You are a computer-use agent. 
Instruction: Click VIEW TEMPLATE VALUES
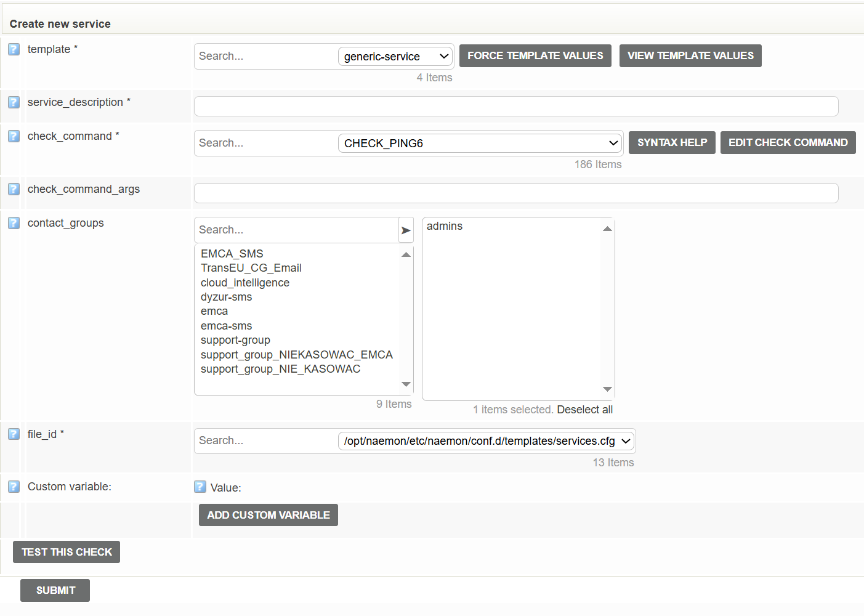click(690, 55)
